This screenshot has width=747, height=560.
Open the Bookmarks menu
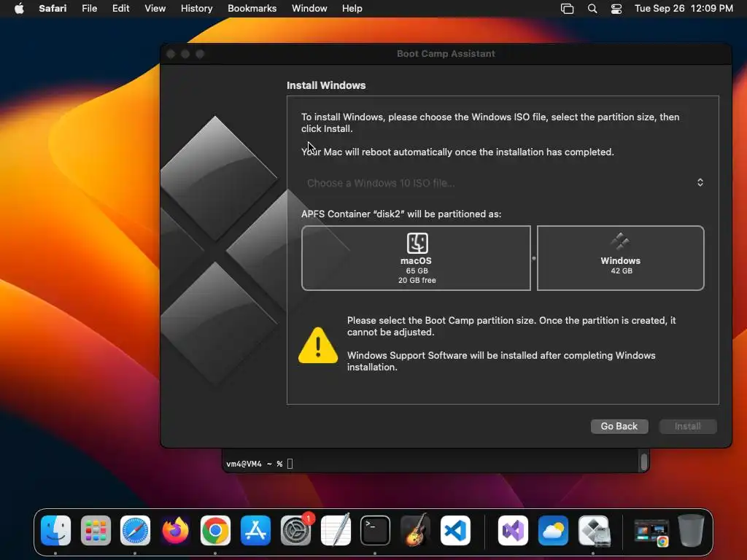(252, 9)
